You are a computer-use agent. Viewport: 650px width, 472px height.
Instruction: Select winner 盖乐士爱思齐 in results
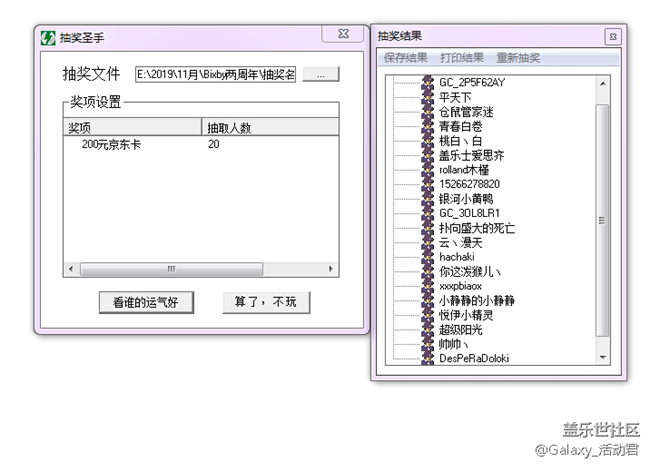[x=472, y=155]
